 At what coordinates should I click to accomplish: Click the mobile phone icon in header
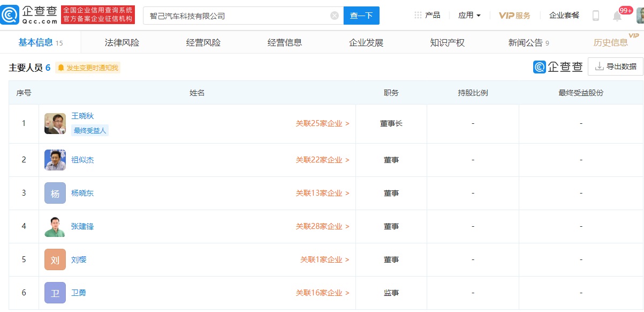coord(595,16)
